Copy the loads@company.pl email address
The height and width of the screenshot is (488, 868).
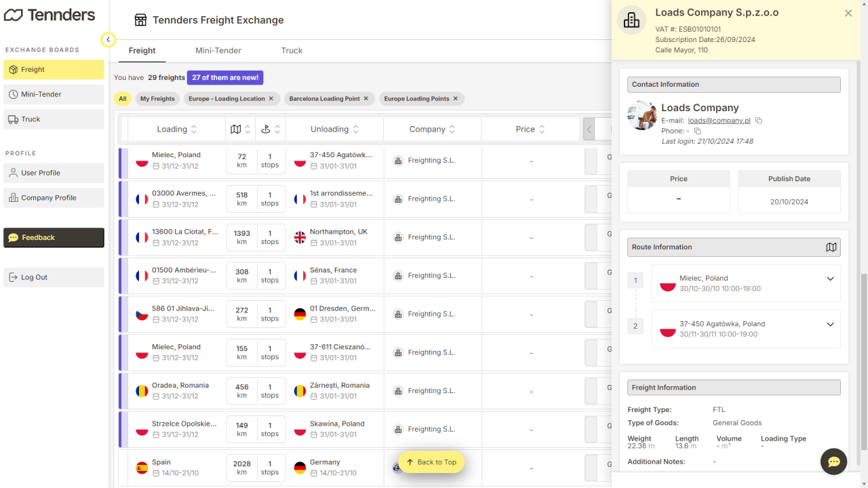(x=759, y=121)
